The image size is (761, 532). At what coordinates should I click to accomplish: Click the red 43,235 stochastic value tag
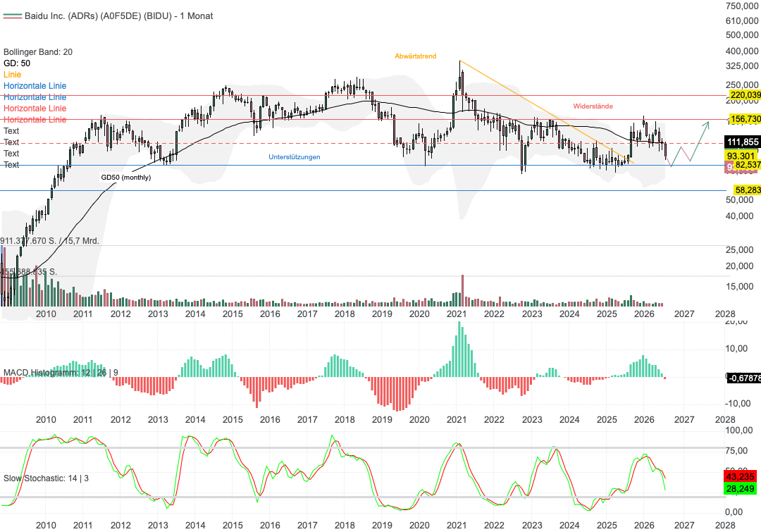[740, 476]
